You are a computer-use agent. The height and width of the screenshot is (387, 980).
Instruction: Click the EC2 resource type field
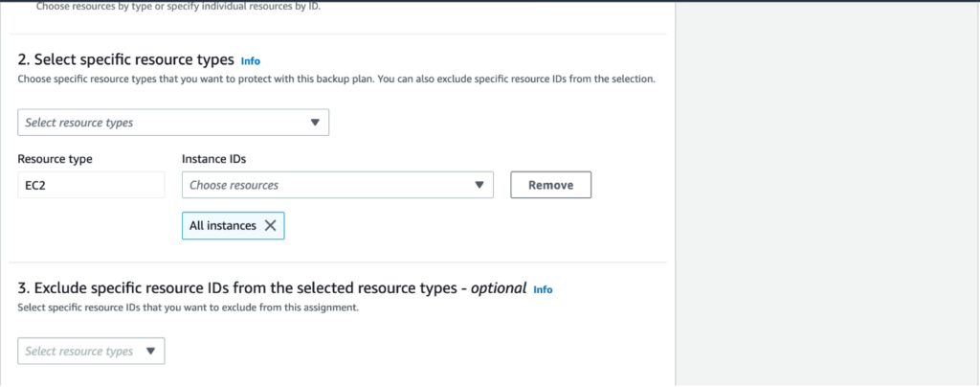point(91,185)
